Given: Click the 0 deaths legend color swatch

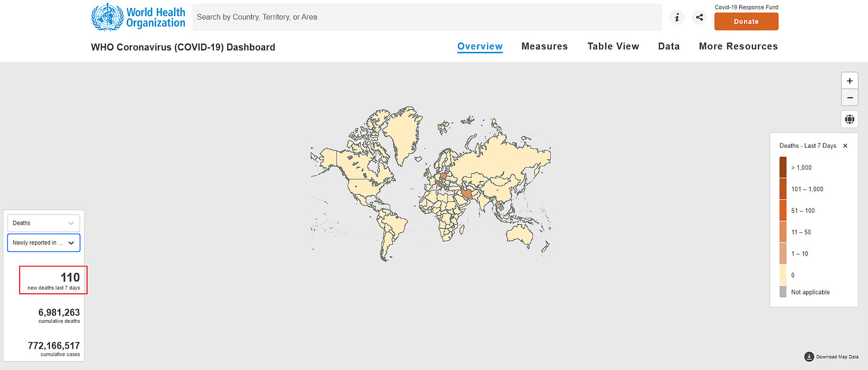Looking at the screenshot, I should 783,275.
